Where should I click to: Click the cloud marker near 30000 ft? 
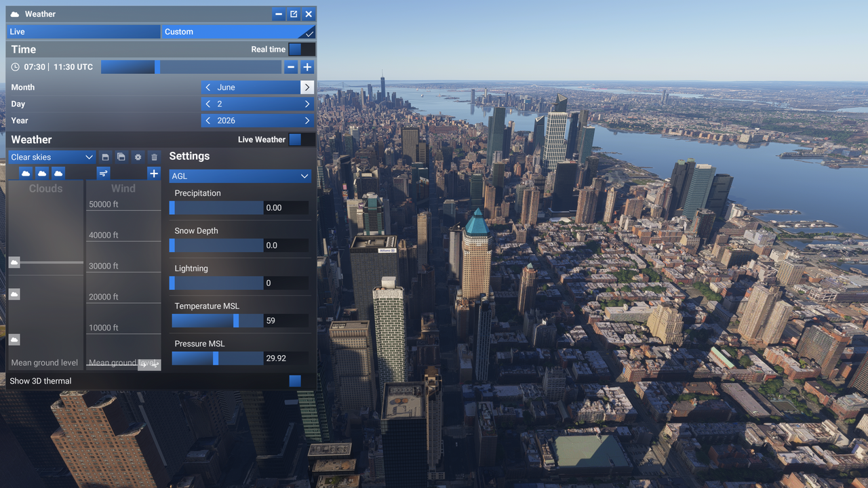click(x=14, y=262)
